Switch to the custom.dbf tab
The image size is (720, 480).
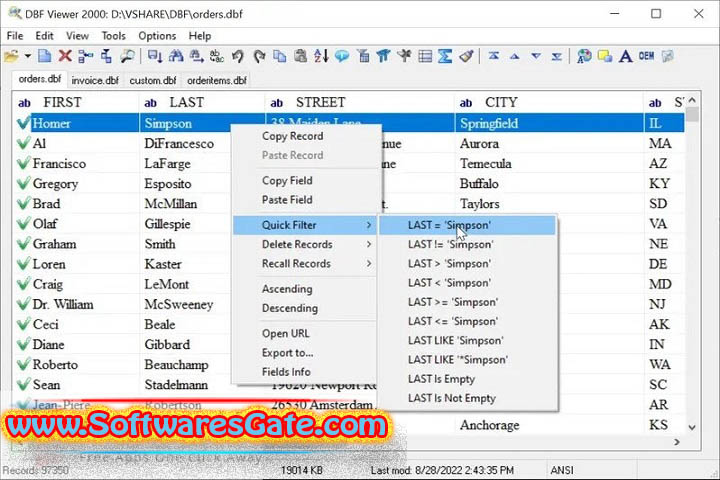click(152, 80)
